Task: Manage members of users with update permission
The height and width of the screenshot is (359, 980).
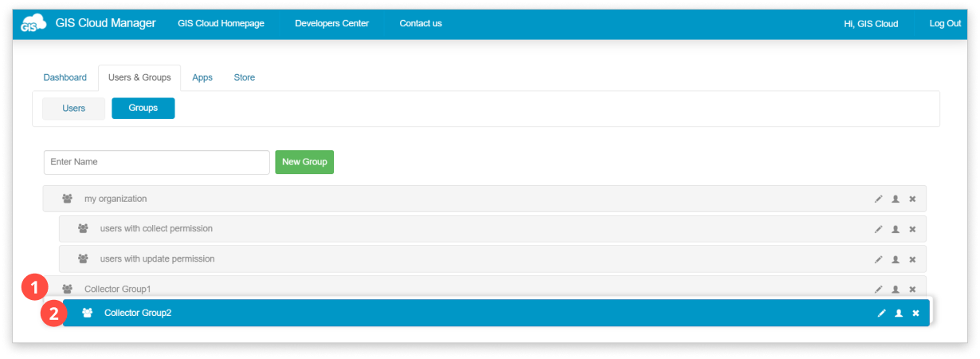Action: (x=896, y=259)
